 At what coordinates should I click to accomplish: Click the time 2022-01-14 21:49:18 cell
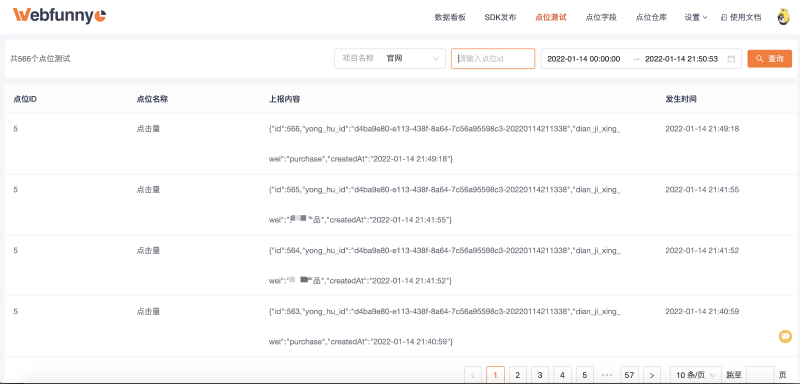point(702,129)
